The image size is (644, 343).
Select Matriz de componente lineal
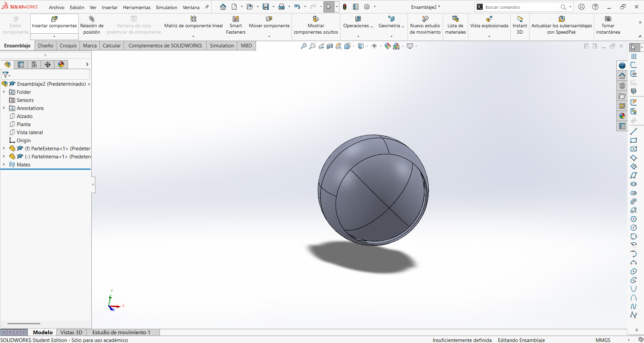coord(193,22)
